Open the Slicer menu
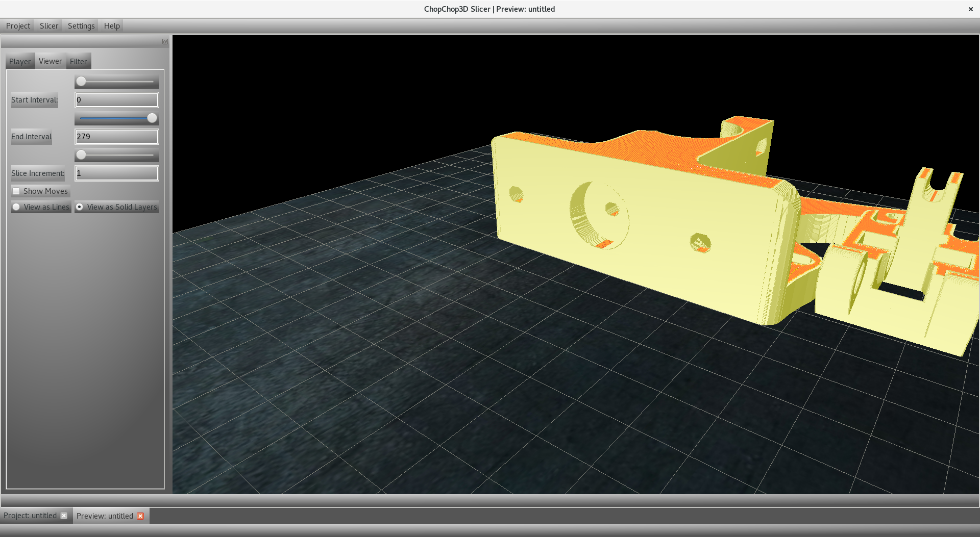Screen dimensions: 980x537 pos(49,26)
